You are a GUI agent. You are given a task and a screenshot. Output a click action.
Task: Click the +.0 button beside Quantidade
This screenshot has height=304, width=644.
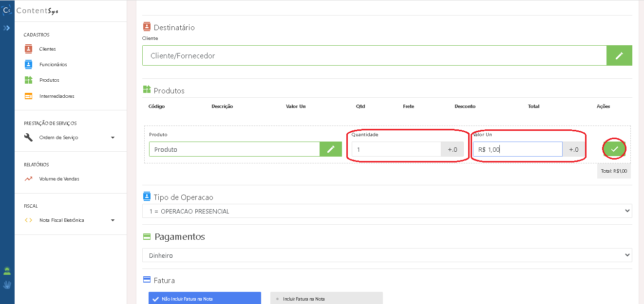452,149
